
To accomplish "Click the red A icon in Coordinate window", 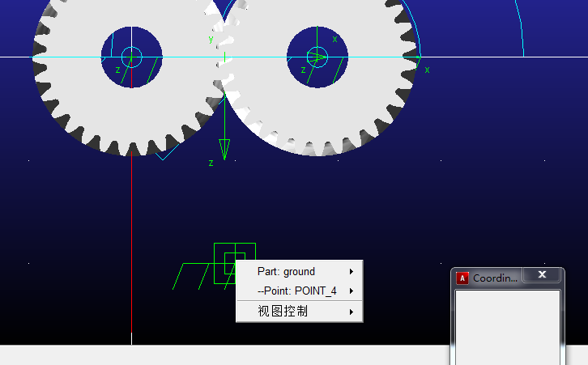I will click(x=462, y=278).
